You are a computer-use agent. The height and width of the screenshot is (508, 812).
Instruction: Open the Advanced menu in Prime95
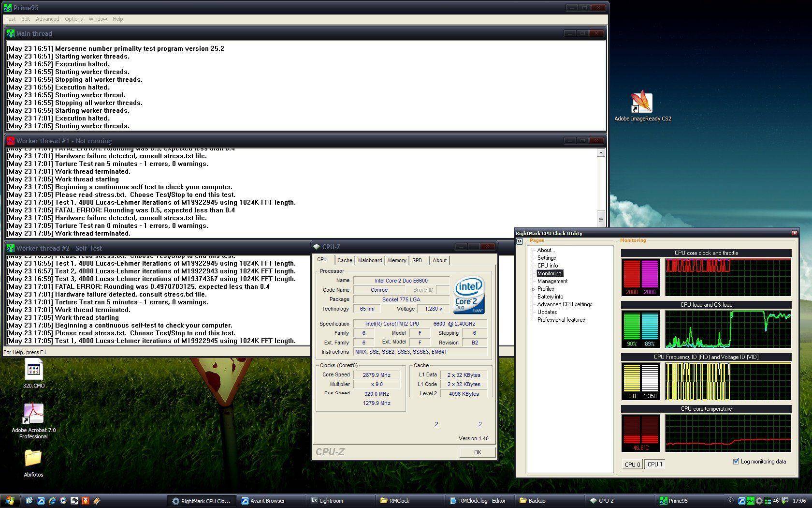pos(47,19)
